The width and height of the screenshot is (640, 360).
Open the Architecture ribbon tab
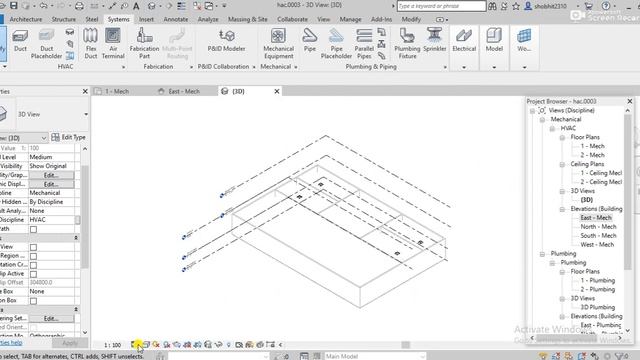pyautogui.click(x=26, y=19)
